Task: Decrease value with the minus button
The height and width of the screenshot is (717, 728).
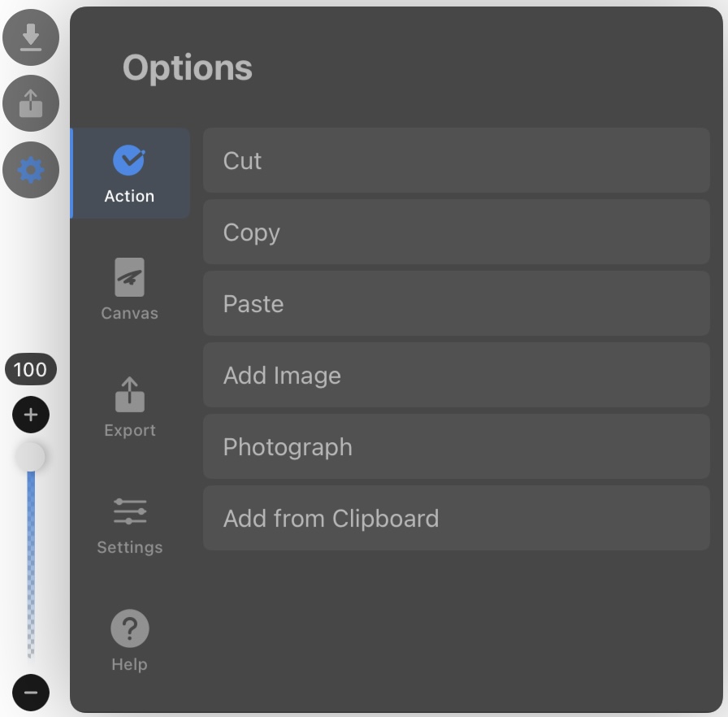Action: (31, 693)
